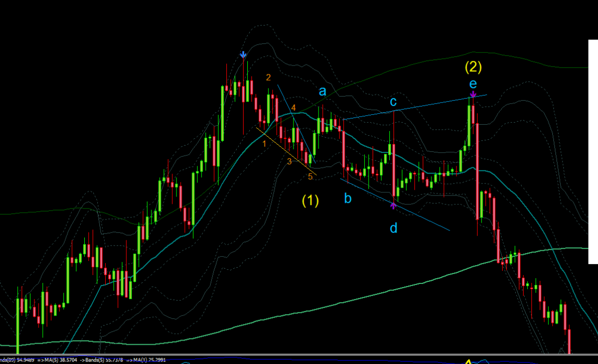The height and width of the screenshot is (364, 598).
Task: Click the purple down arrow below label e
Action: [473, 94]
